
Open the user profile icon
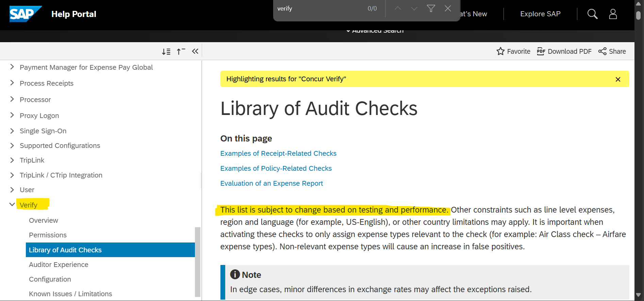(x=613, y=14)
